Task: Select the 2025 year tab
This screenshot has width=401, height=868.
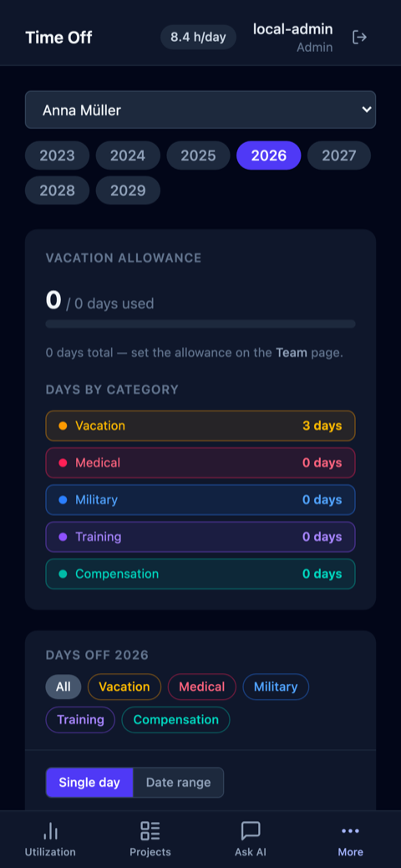Action: [198, 156]
